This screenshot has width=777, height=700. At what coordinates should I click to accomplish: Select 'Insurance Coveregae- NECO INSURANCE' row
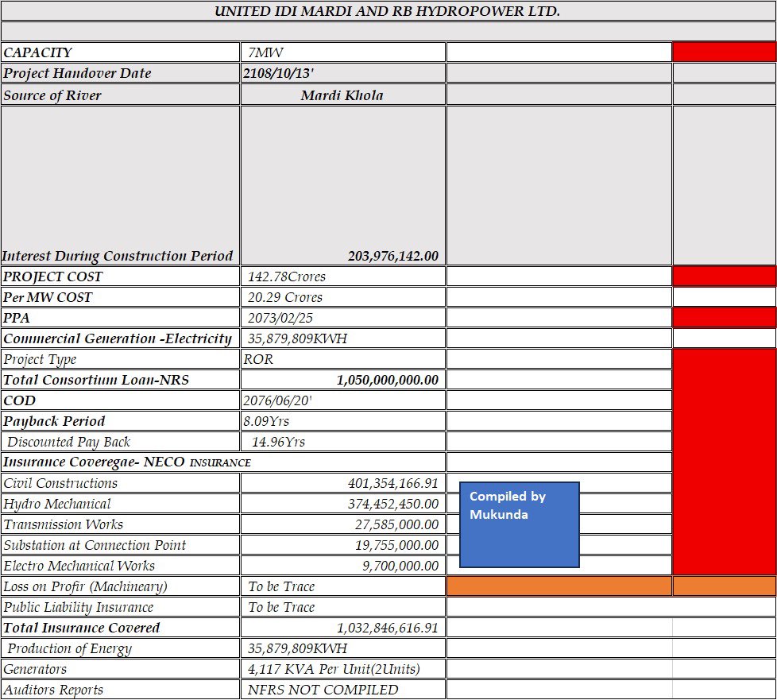pyautogui.click(x=223, y=462)
